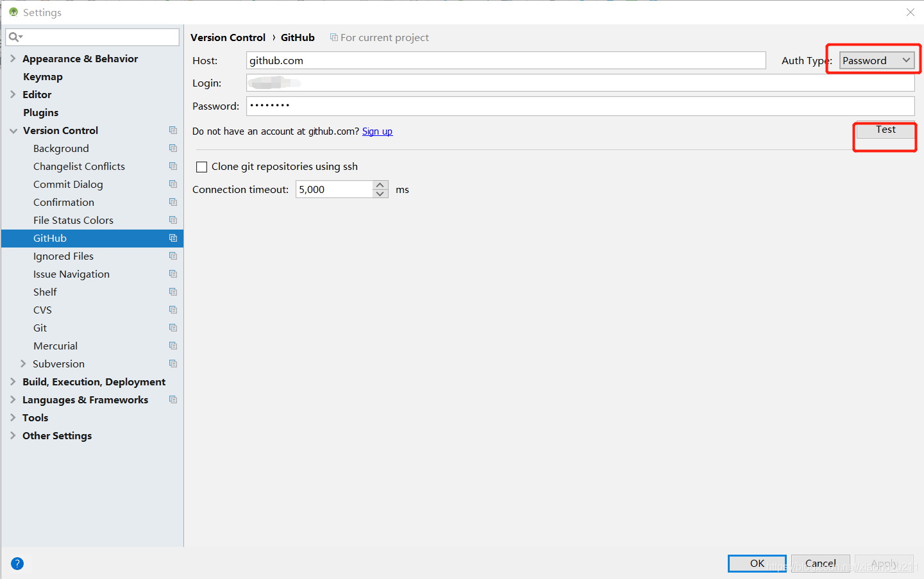Click project icon next to Languages & Frameworks
The image size is (924, 579).
pos(173,399)
